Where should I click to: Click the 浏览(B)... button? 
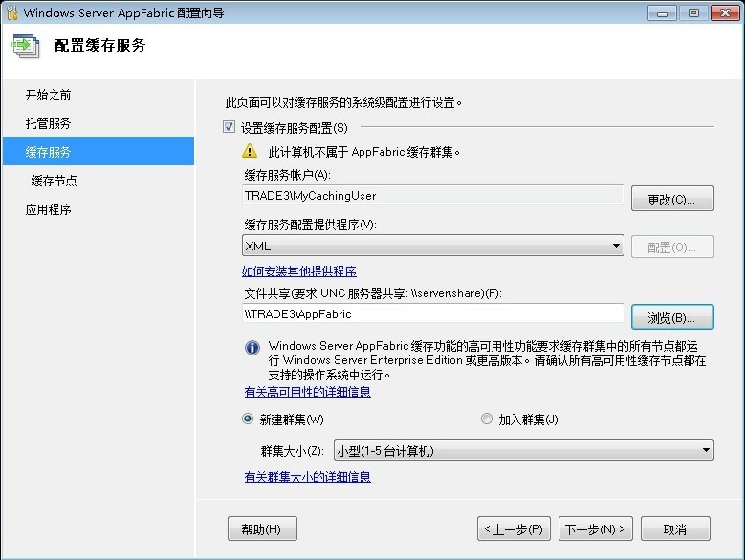[672, 317]
